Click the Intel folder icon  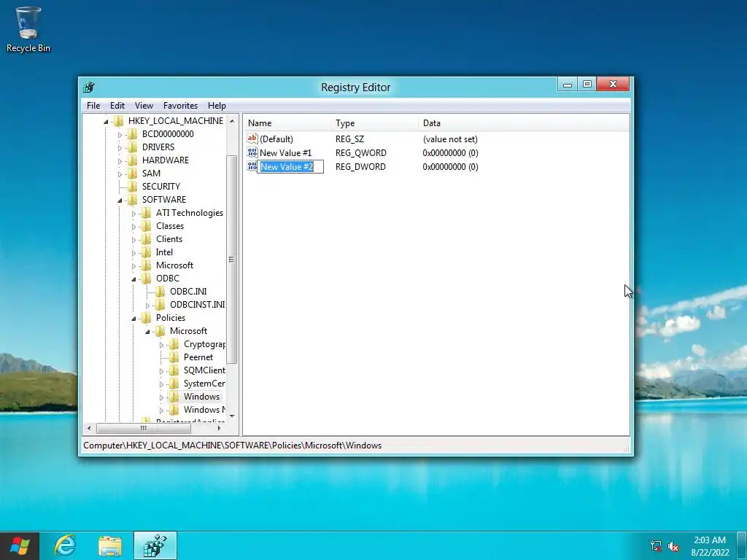click(x=146, y=252)
